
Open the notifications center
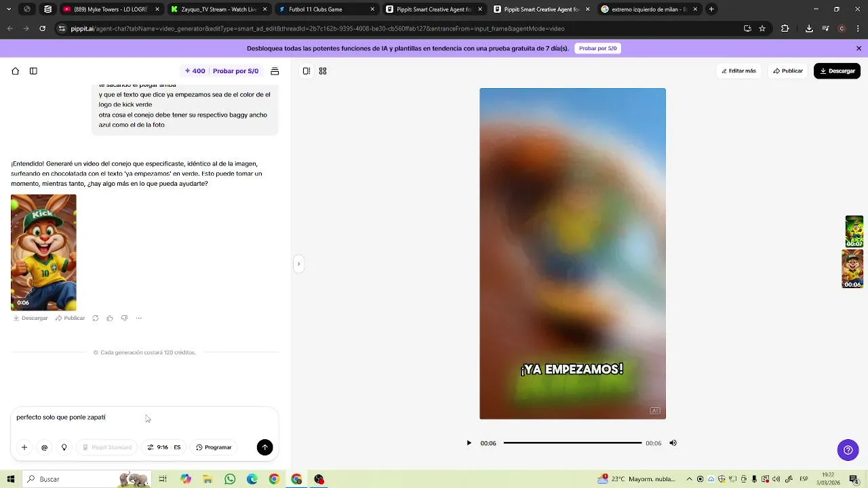(x=853, y=479)
